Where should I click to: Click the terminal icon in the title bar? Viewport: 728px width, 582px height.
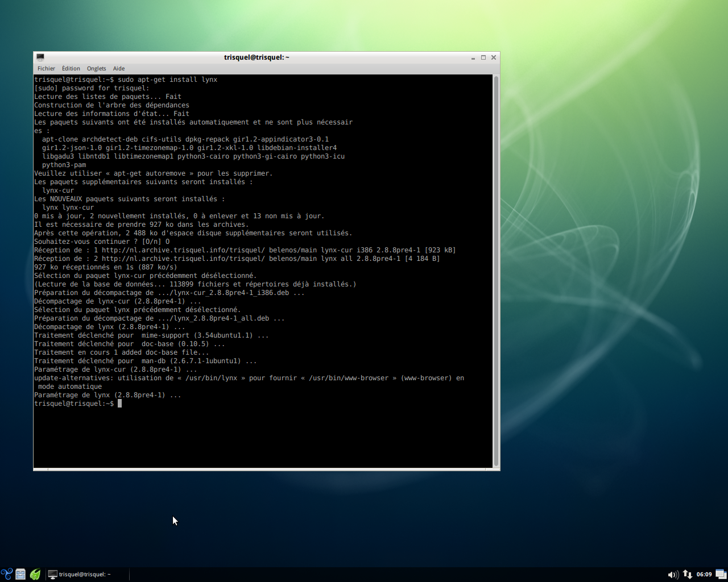tap(40, 57)
